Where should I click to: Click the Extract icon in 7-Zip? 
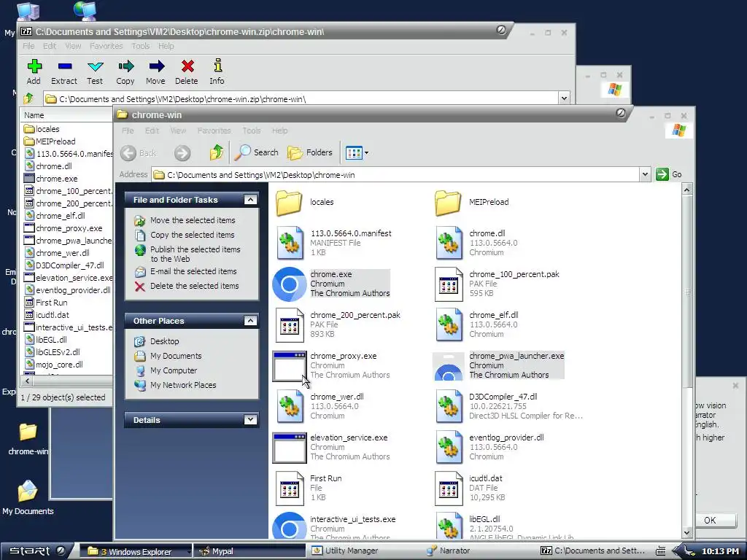click(x=64, y=72)
